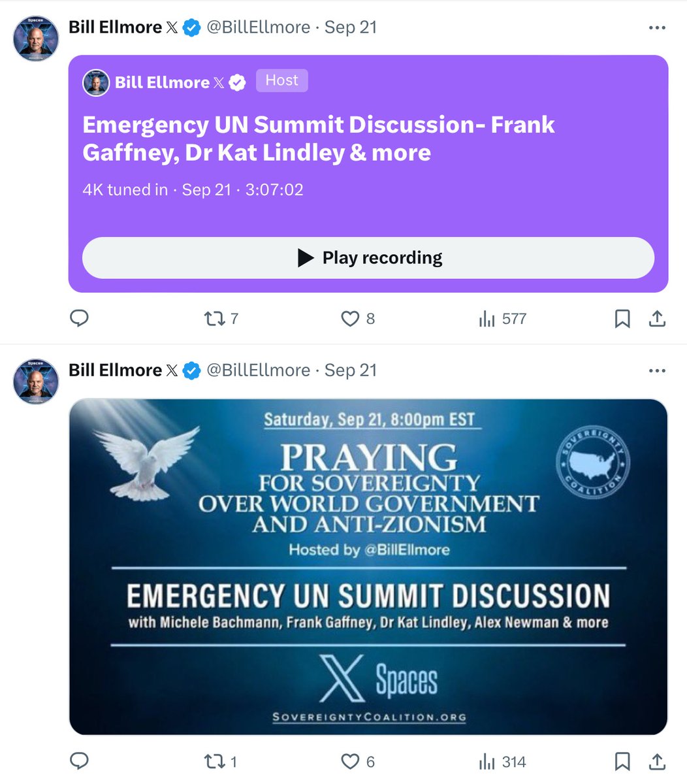Bookmark the second post with the dove image
The width and height of the screenshot is (687, 784).
[622, 762]
